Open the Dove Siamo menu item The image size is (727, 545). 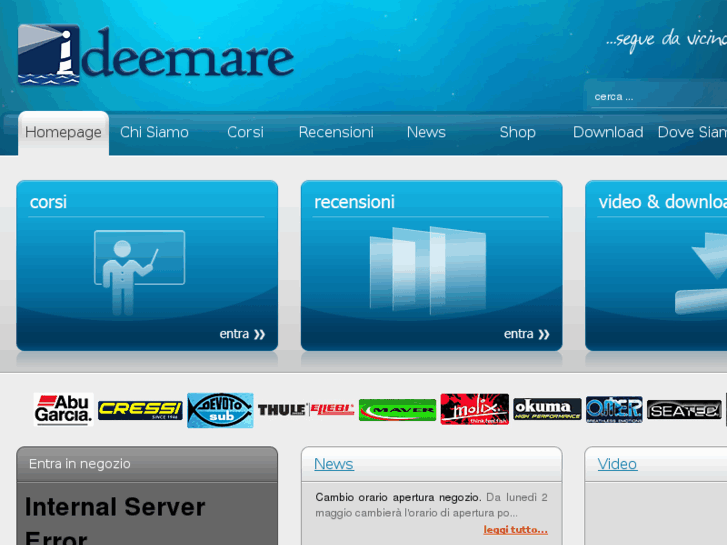click(692, 133)
